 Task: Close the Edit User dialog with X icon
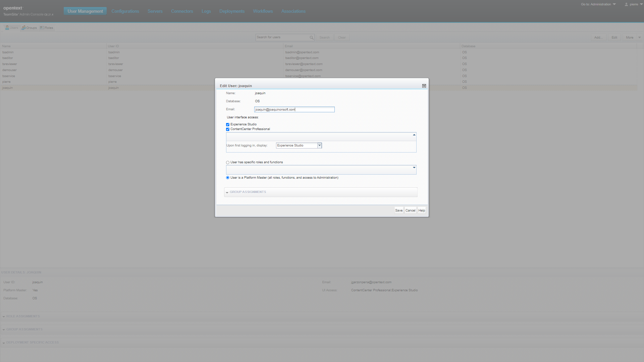point(424,86)
